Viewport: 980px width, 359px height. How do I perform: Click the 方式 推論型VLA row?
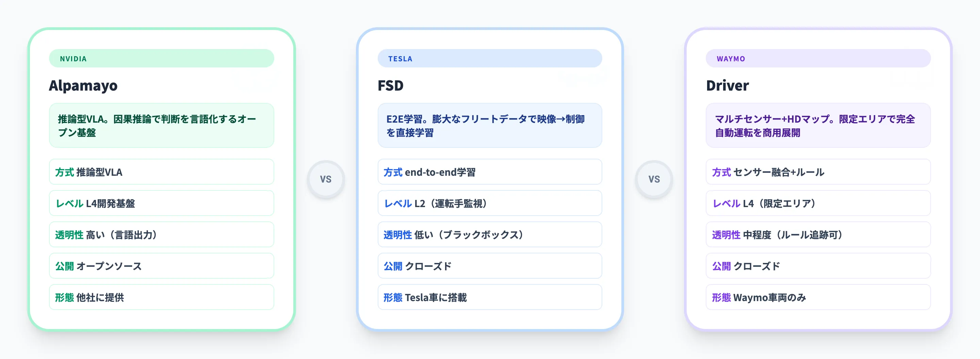tap(161, 172)
